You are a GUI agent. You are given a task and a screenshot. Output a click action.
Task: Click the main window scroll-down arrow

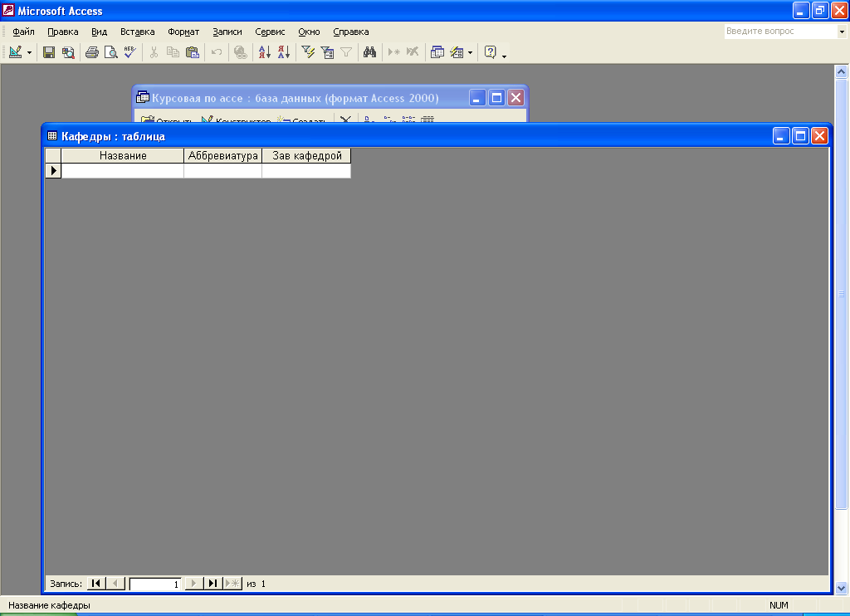(842, 588)
